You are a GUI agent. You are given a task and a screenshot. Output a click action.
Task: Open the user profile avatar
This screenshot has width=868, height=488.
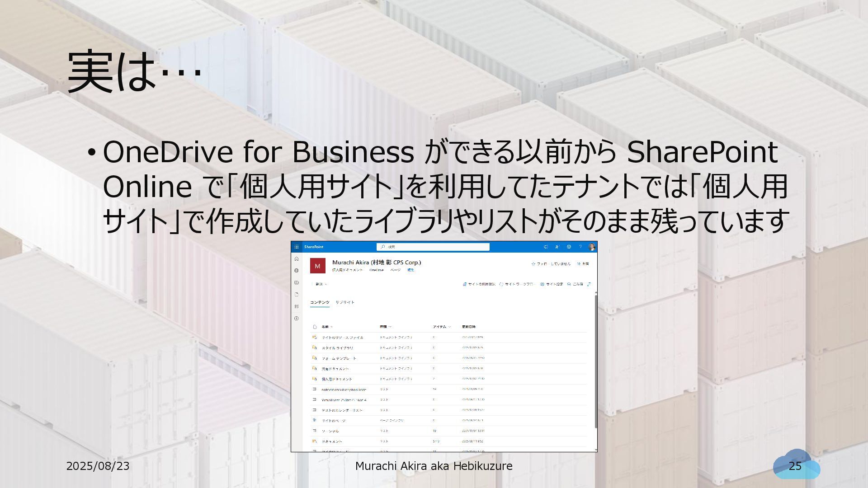592,247
